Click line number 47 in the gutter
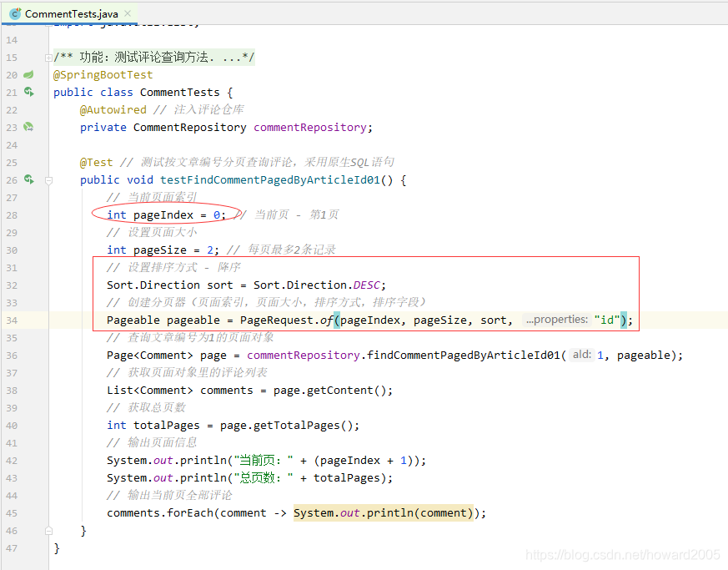 coord(12,548)
